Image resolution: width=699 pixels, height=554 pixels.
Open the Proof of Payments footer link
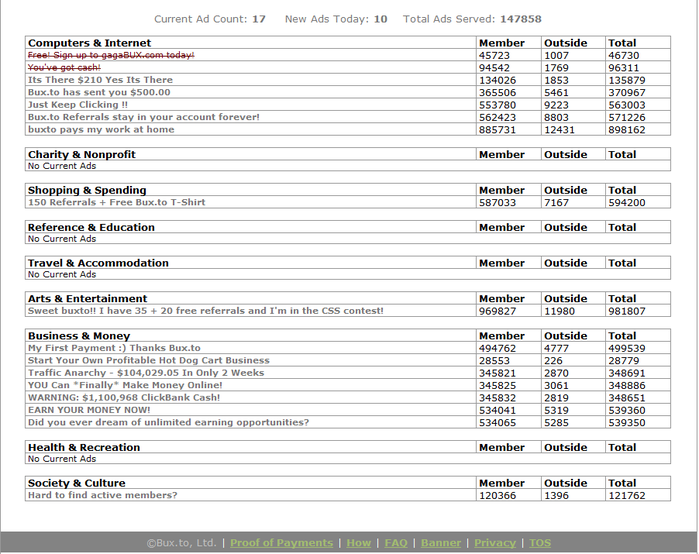pos(281,543)
